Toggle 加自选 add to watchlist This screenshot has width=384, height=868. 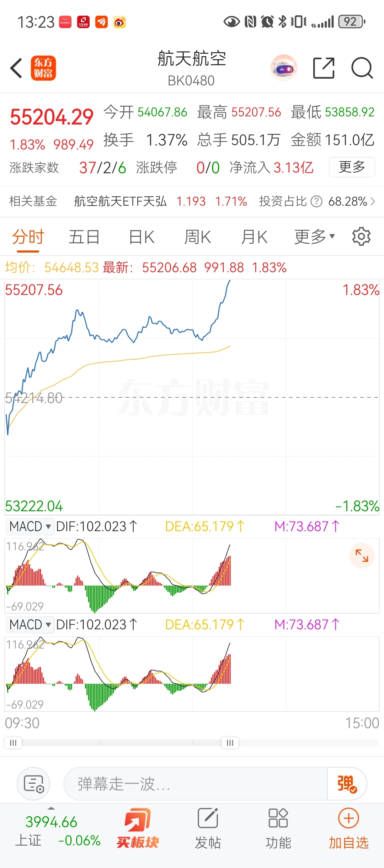[x=348, y=828]
